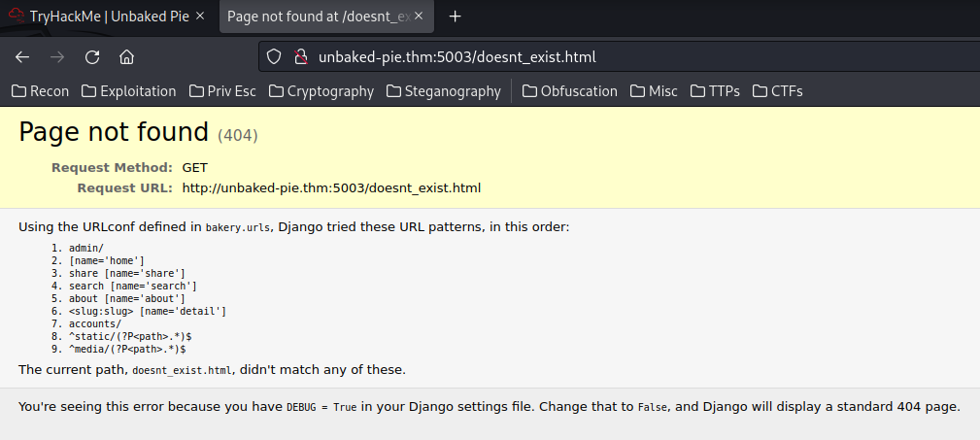Select the Page not found tab
The image size is (980, 440).
tap(325, 17)
